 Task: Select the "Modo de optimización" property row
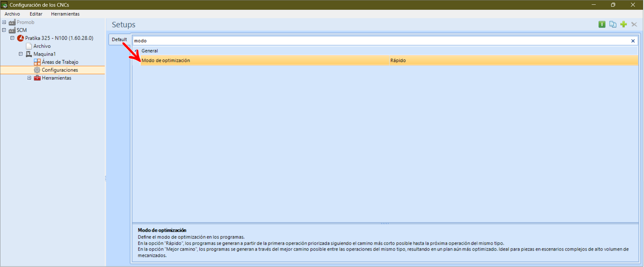click(389, 61)
